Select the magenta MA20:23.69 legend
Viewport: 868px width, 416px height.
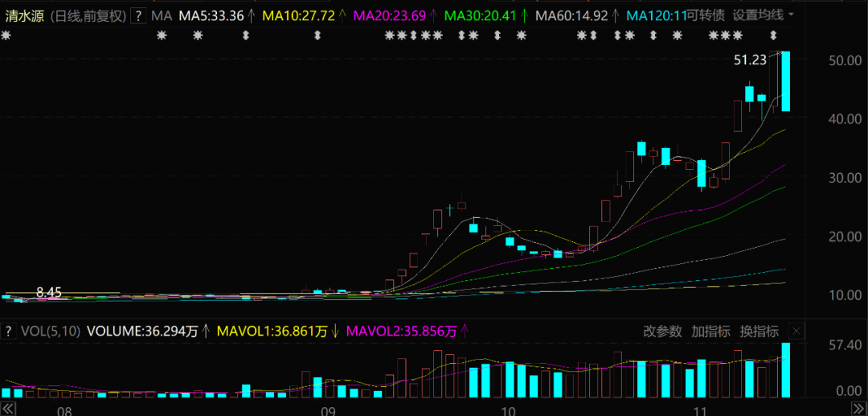[390, 15]
